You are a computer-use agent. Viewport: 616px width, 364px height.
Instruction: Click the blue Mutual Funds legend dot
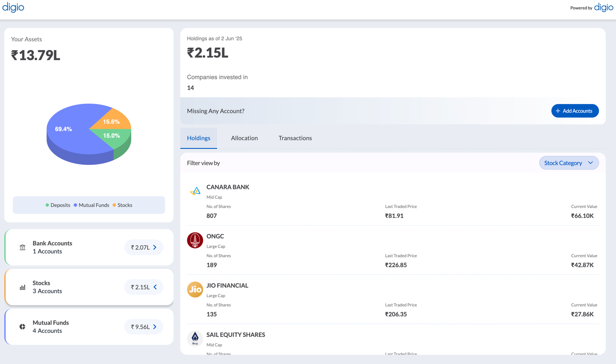tap(75, 205)
